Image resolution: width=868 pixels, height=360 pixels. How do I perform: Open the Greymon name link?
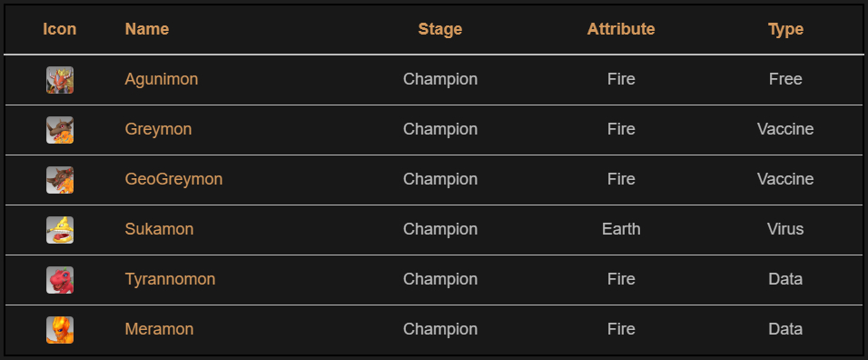[158, 129]
